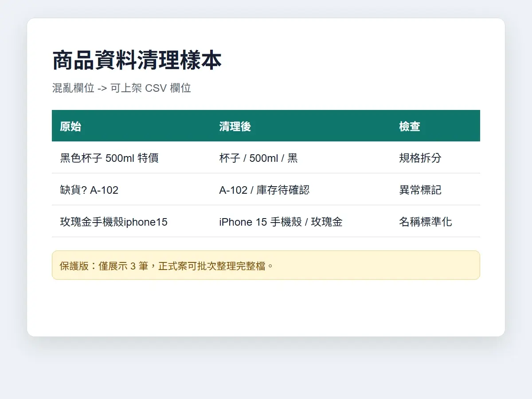
Task: Select the cell 缺貨? A-102
Action: coord(131,189)
